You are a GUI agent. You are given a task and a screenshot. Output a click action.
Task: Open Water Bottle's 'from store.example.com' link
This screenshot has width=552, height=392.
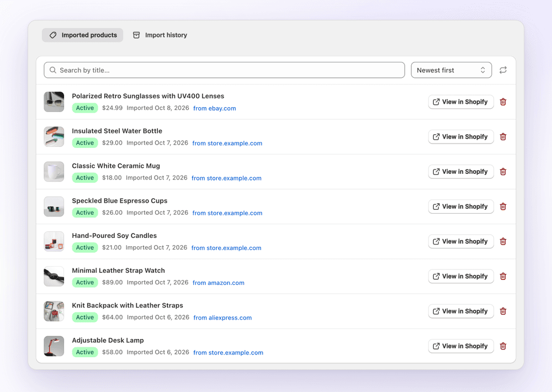click(x=227, y=143)
